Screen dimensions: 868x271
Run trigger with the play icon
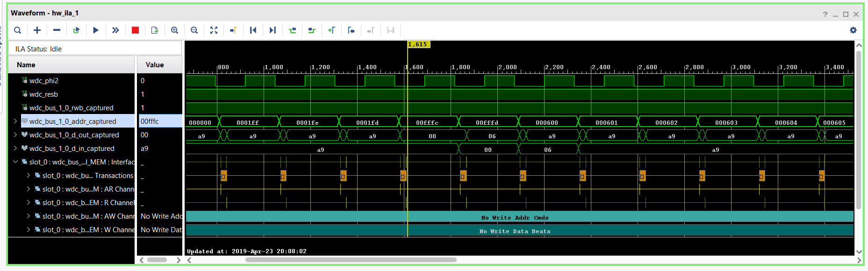click(96, 30)
